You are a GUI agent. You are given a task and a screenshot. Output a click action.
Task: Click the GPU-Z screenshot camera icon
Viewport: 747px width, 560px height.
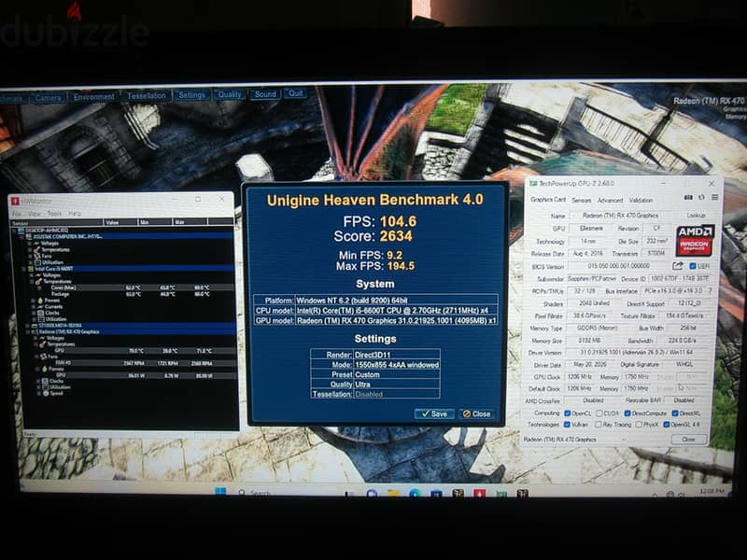coord(688,197)
